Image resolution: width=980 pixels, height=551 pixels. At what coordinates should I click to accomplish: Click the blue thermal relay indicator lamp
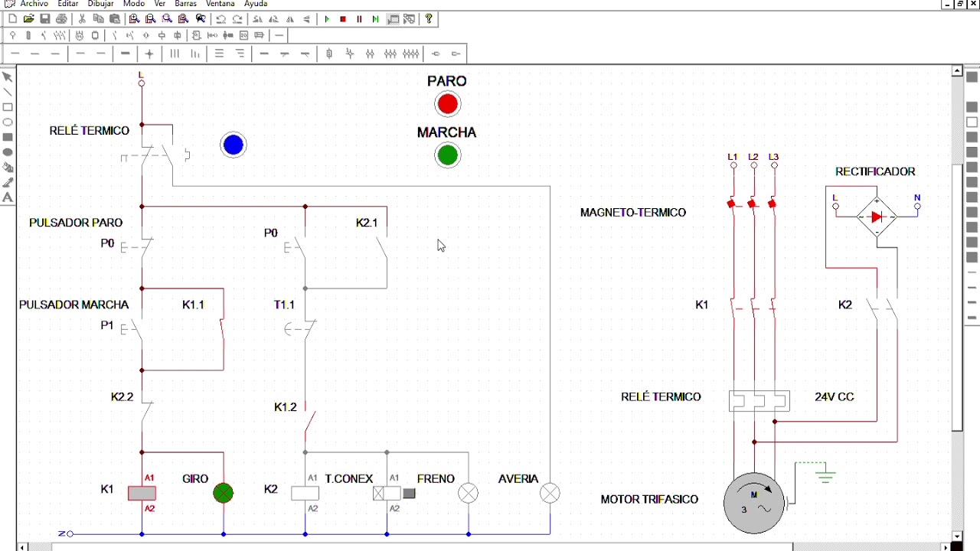[x=234, y=145]
